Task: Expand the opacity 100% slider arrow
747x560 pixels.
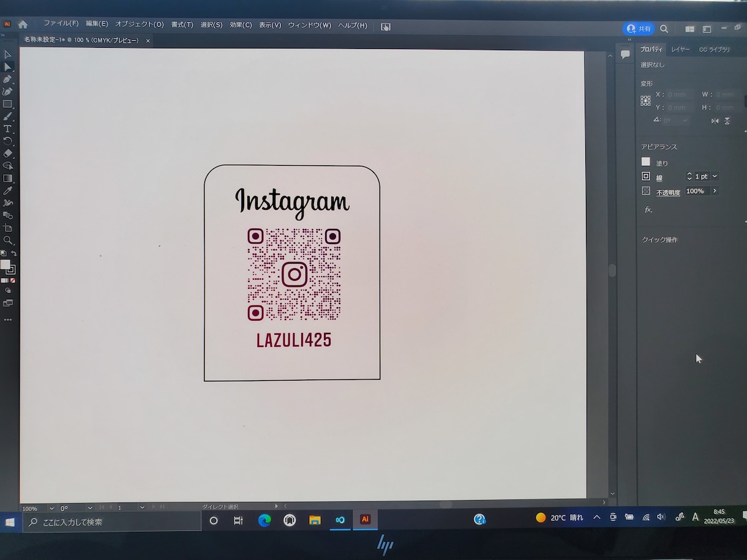Action: click(x=714, y=191)
